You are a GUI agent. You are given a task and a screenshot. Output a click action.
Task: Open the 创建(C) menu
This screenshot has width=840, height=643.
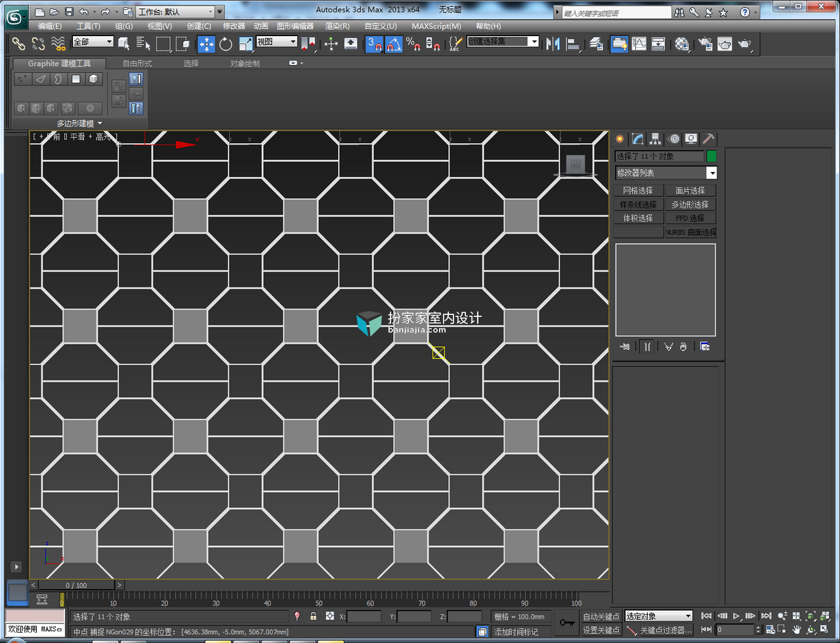click(199, 26)
